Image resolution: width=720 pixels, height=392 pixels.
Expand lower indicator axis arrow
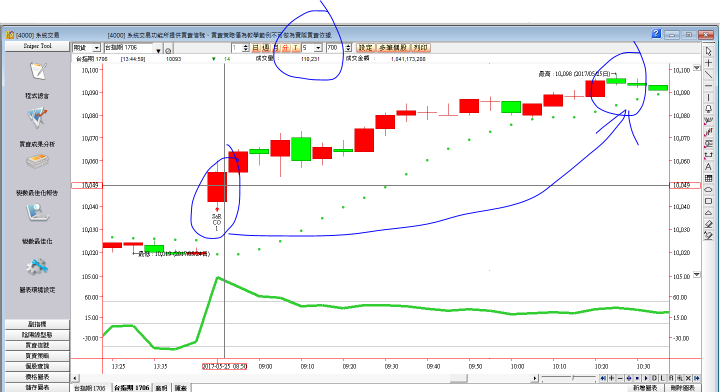[x=697, y=274]
